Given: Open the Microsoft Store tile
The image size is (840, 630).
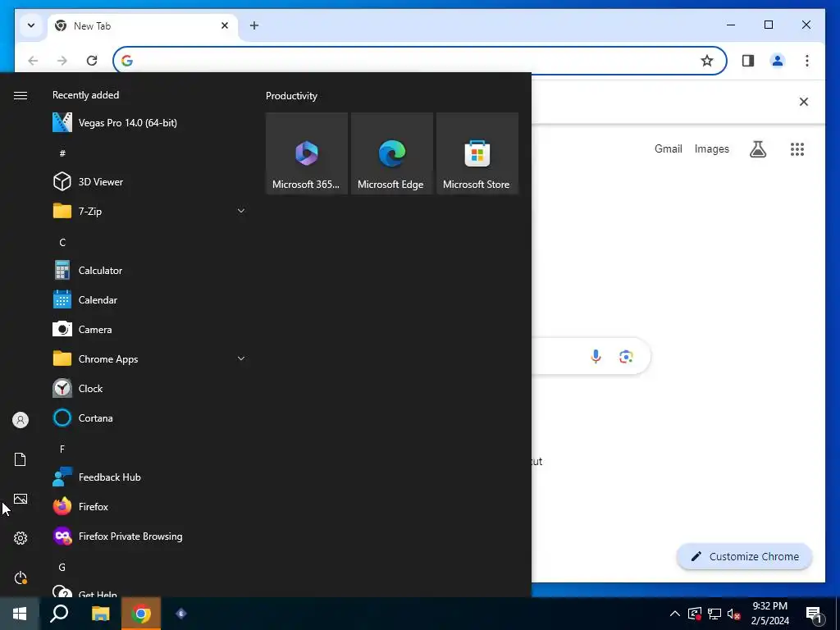Looking at the screenshot, I should (477, 153).
